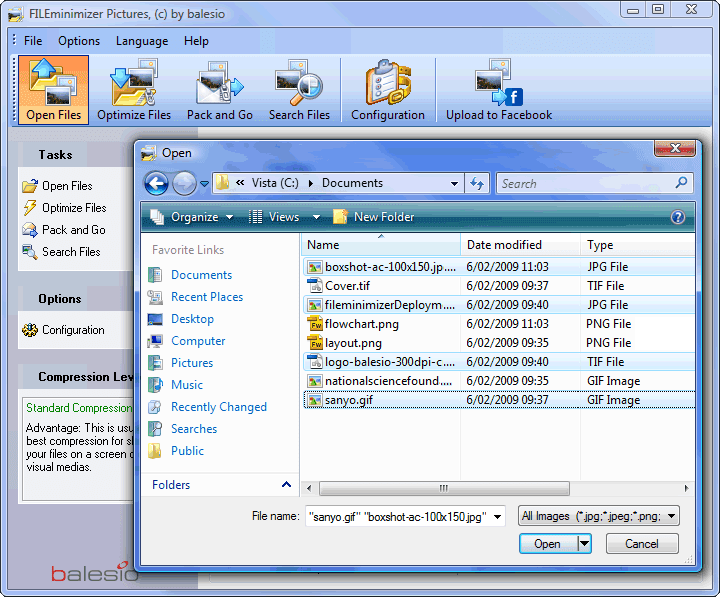Viewport: 720px width, 597px height.
Task: Click Open Files in the Tasks panel
Action: coord(57,186)
